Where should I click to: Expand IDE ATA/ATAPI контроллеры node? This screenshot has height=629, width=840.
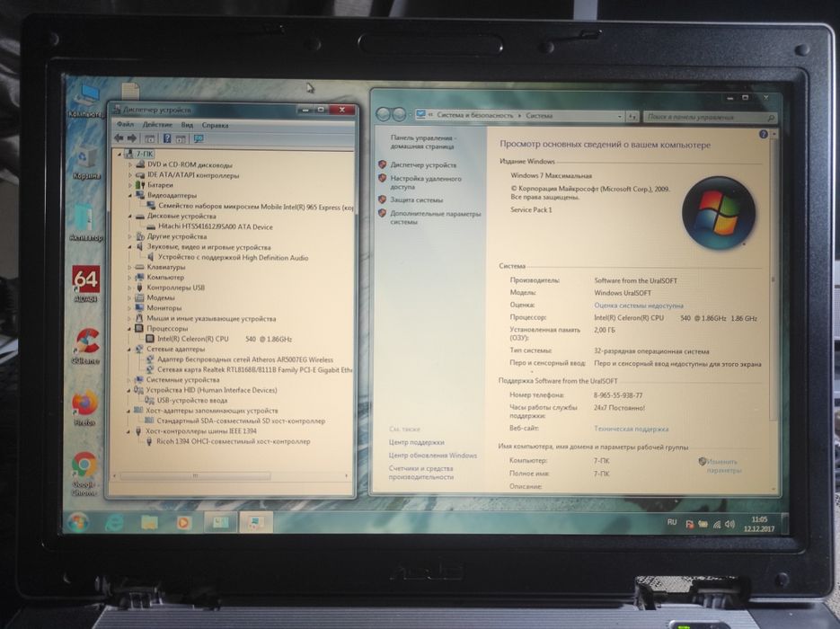[130, 175]
